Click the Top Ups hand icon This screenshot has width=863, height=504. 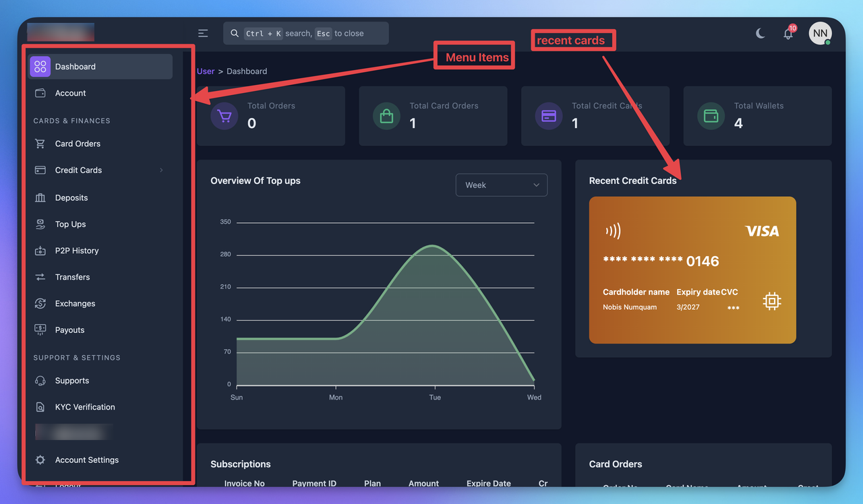click(x=40, y=224)
